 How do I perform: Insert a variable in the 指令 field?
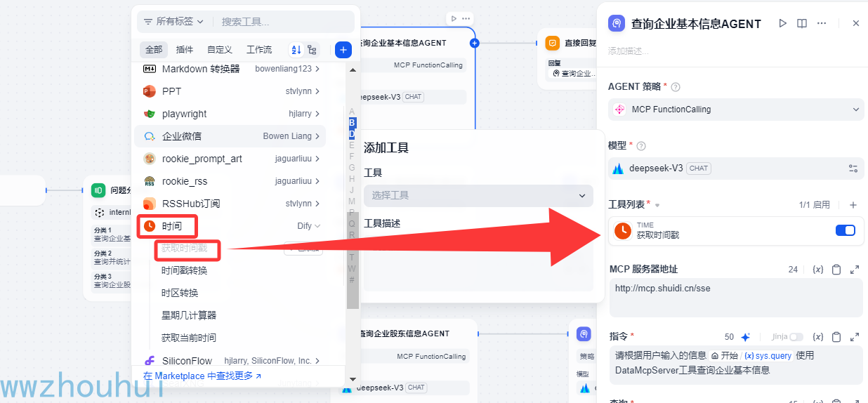tap(817, 337)
